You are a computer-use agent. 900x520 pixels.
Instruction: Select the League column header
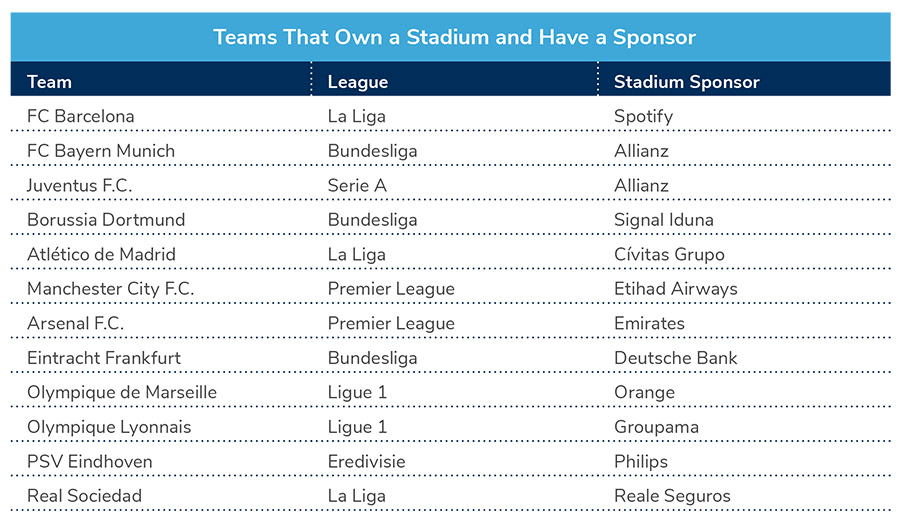click(x=357, y=82)
